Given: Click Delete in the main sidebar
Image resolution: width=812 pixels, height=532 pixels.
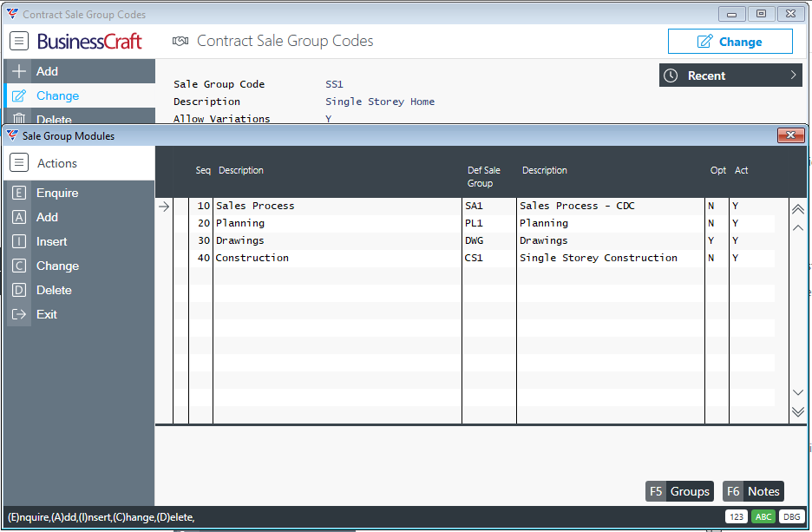Looking at the screenshot, I should point(80,116).
